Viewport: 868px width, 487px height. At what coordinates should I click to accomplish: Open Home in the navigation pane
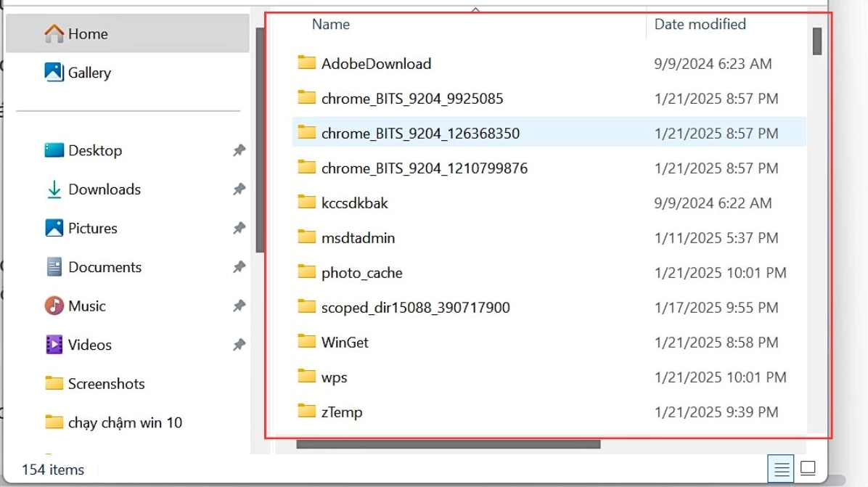[x=87, y=34]
